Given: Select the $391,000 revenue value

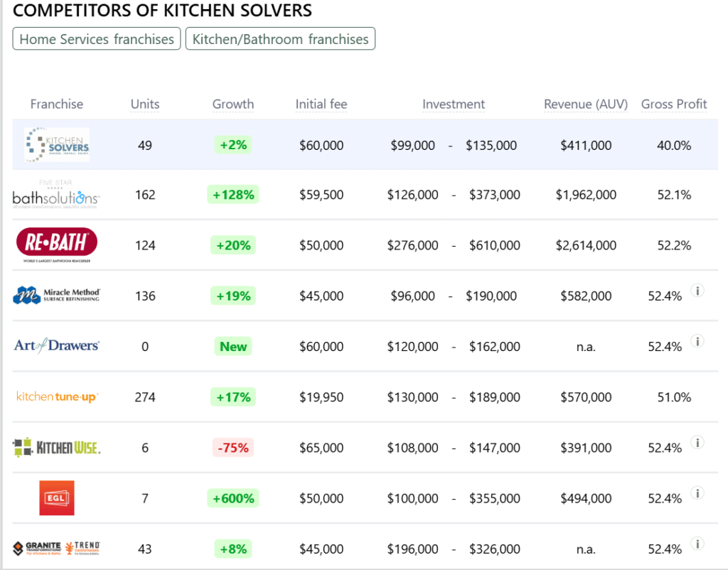Looking at the screenshot, I should (x=586, y=448).
